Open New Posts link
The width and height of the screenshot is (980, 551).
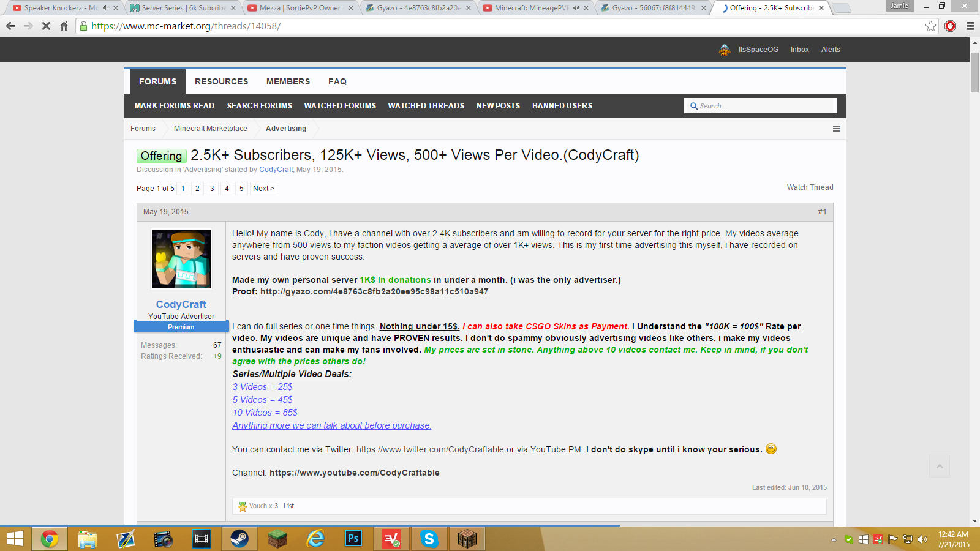click(x=499, y=106)
